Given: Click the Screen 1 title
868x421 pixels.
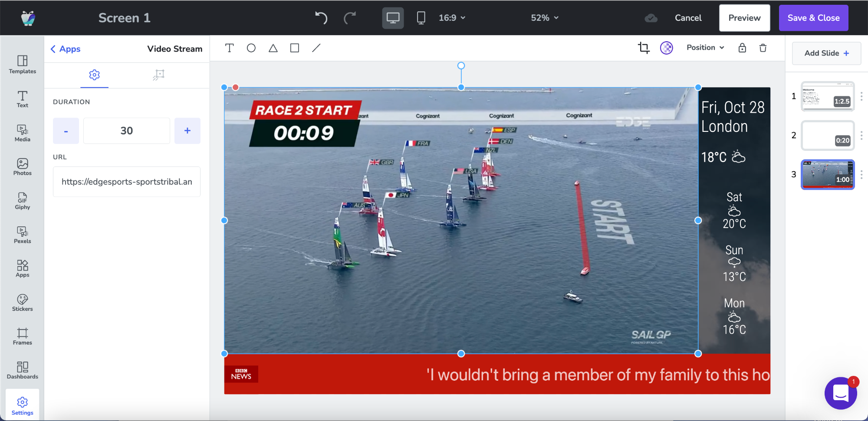Looking at the screenshot, I should point(125,18).
